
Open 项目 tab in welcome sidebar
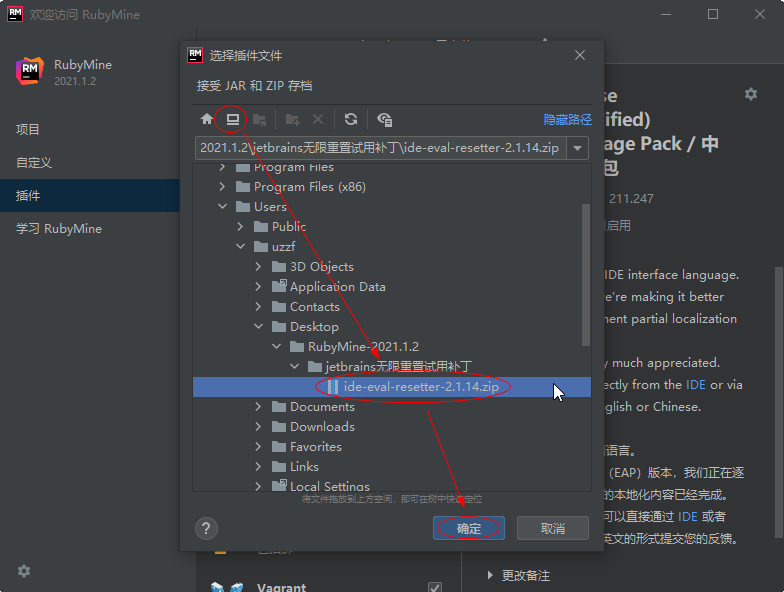tap(90, 130)
